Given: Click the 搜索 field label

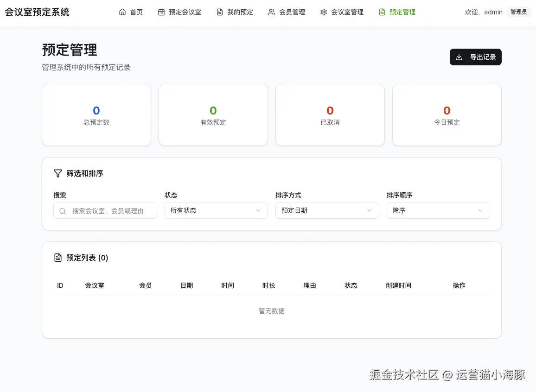Looking at the screenshot, I should point(60,196).
